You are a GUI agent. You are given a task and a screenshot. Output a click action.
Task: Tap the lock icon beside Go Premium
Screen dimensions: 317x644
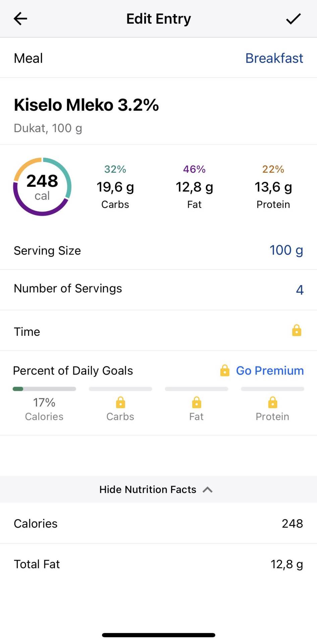pos(225,371)
